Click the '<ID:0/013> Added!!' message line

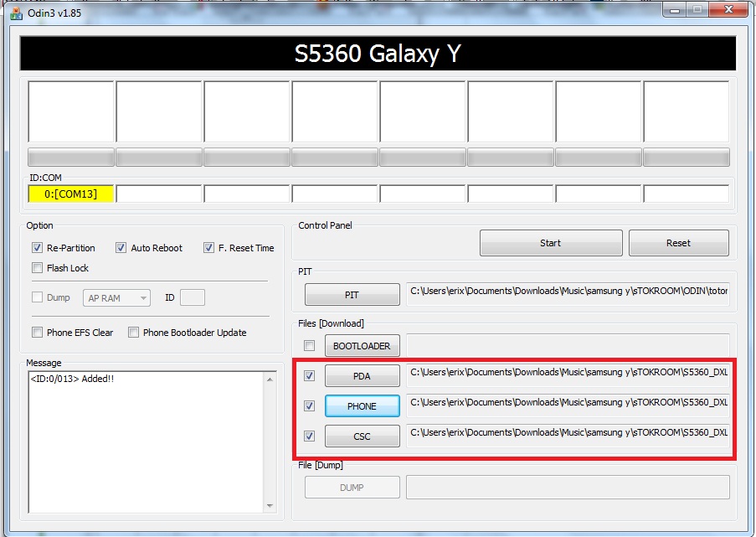pos(72,379)
